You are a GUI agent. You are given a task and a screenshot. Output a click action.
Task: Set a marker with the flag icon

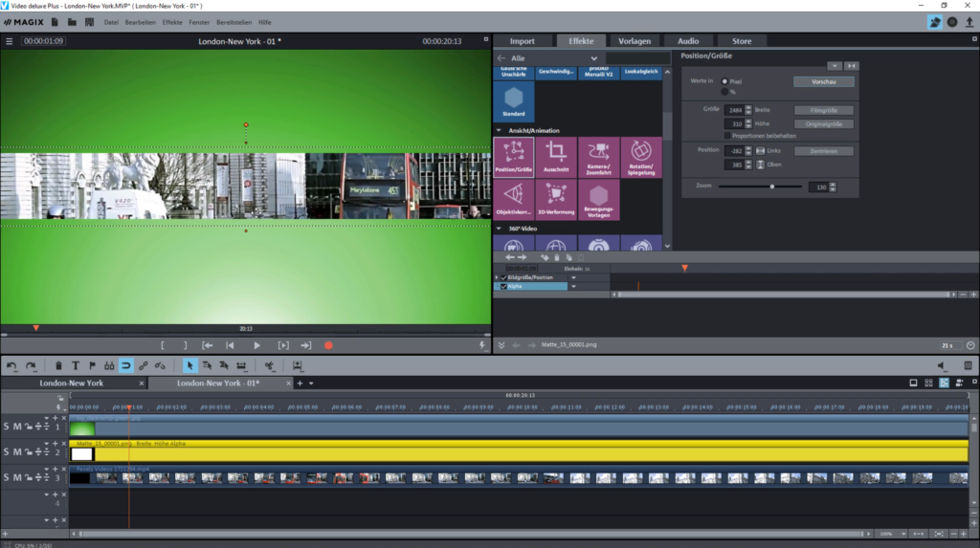click(x=92, y=365)
